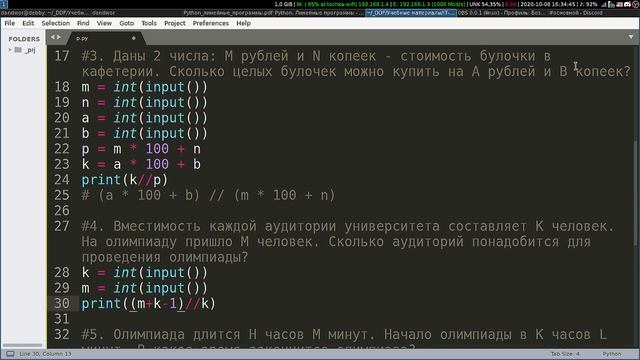Expand the _prj folder in sidebar
The height and width of the screenshot is (360, 640).
pyautogui.click(x=10, y=50)
